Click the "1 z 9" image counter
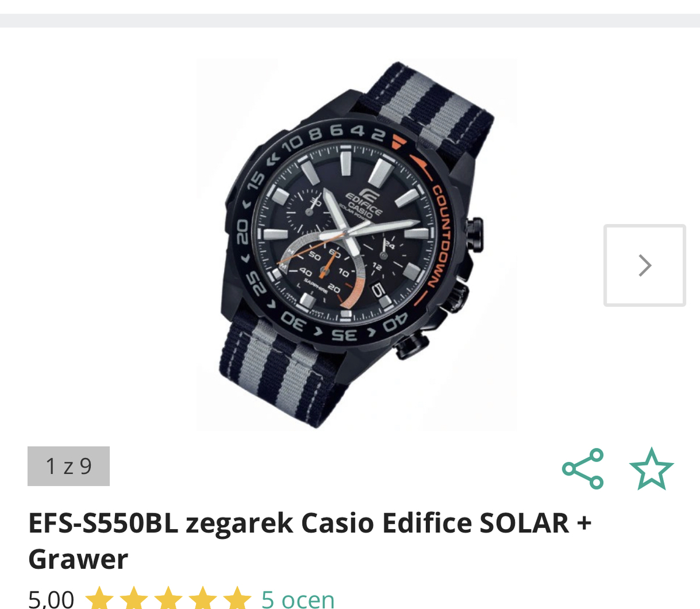This screenshot has width=700, height=609. point(69,466)
